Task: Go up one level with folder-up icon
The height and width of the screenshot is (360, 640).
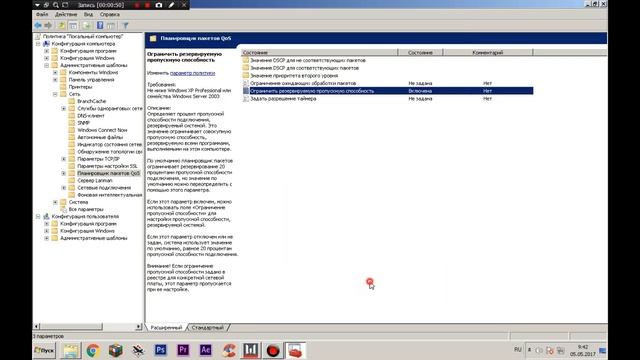Action: (x=61, y=25)
